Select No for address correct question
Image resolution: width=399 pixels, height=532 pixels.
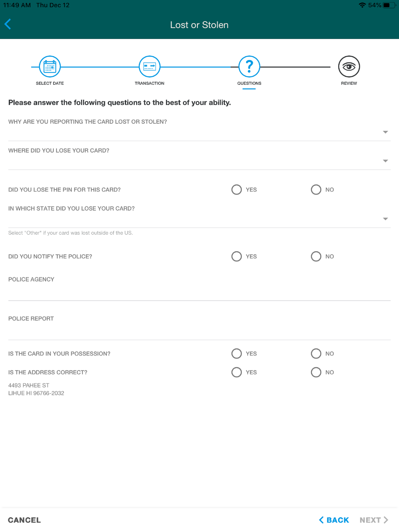pyautogui.click(x=316, y=372)
